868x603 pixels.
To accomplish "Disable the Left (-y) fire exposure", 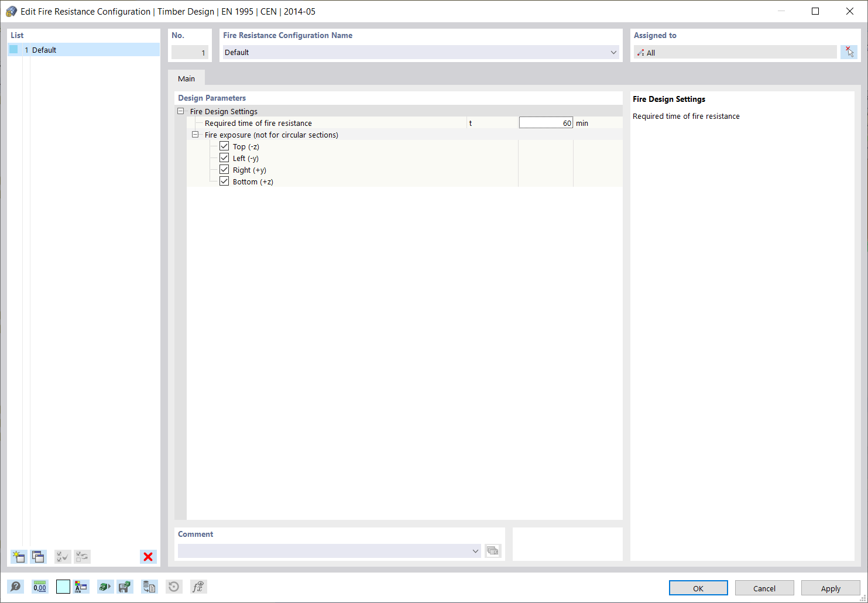I will (x=224, y=157).
